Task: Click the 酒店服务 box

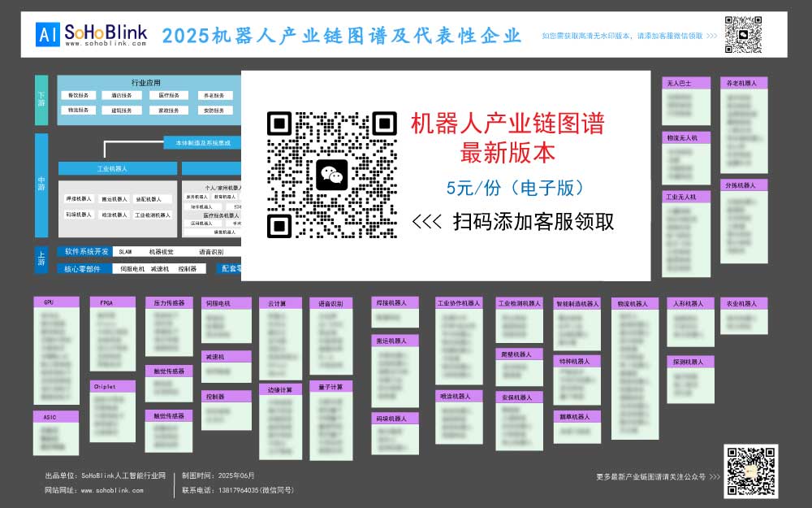Action: tap(122, 95)
